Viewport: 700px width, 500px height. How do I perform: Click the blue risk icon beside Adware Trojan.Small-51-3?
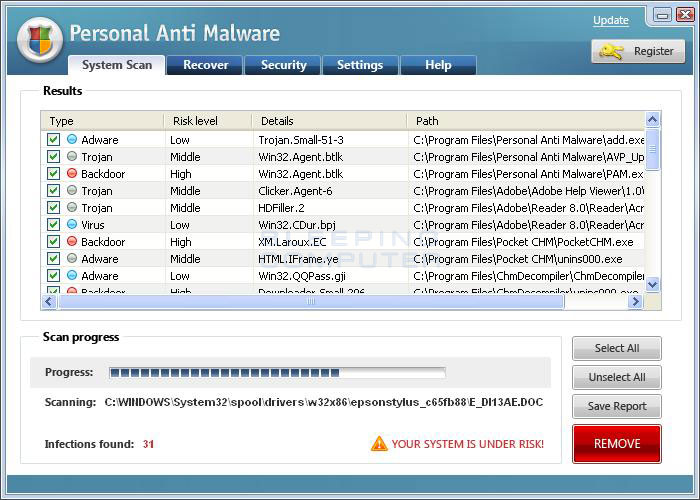[72, 139]
